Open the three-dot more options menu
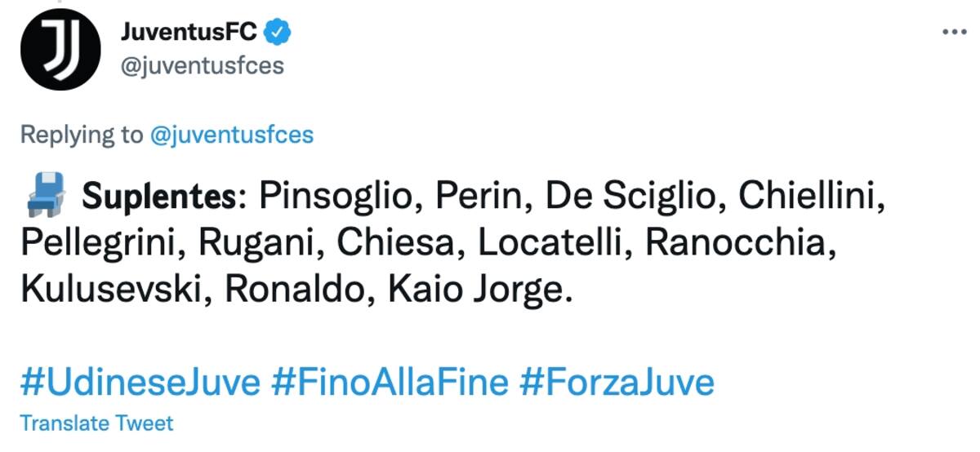980x452 pixels. point(954,31)
